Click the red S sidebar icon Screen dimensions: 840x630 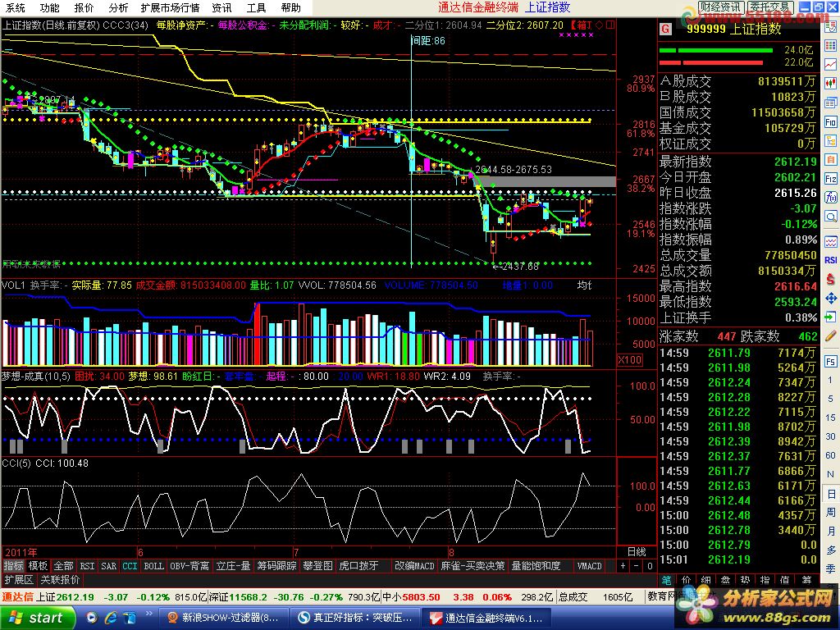click(831, 279)
